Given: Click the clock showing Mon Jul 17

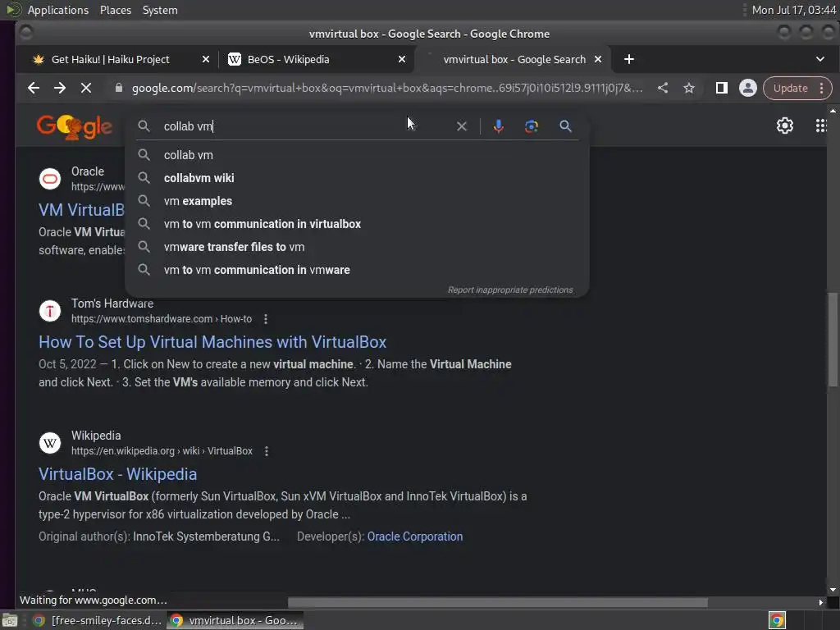Looking at the screenshot, I should tap(793, 10).
